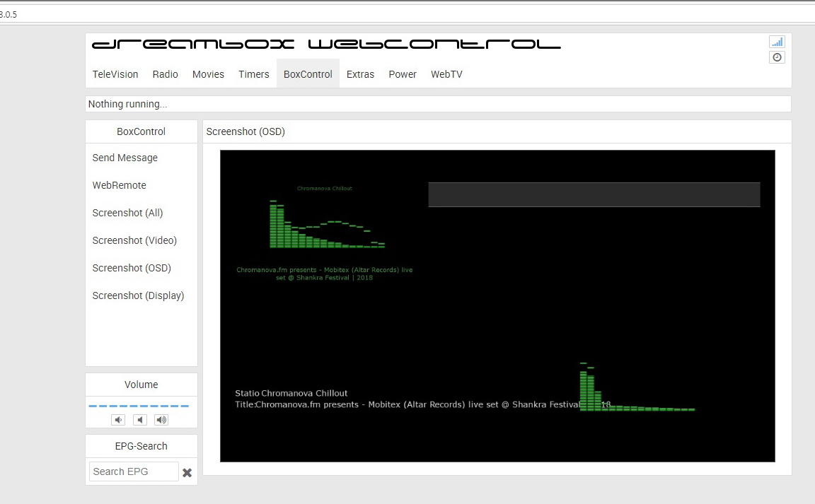The width and height of the screenshot is (815, 504).
Task: Switch to the WebTV tab
Action: pos(446,74)
